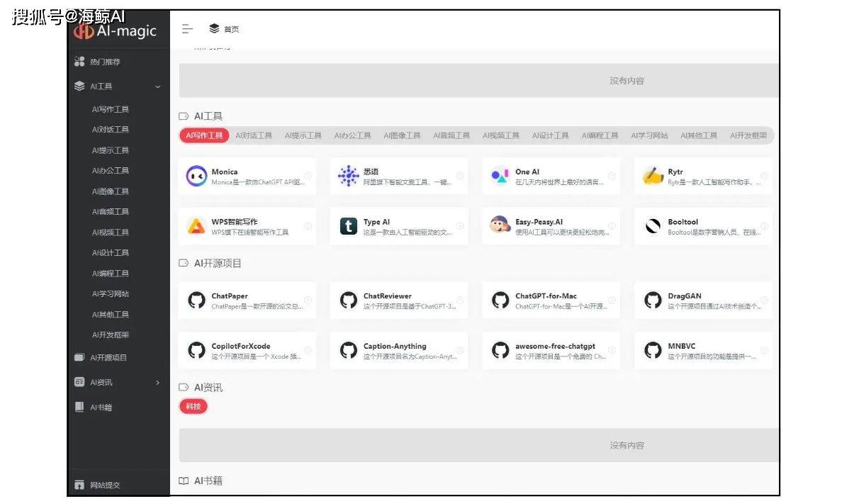Open the AI开发框架 tab
This screenshot has width=842, height=504.
tap(748, 135)
